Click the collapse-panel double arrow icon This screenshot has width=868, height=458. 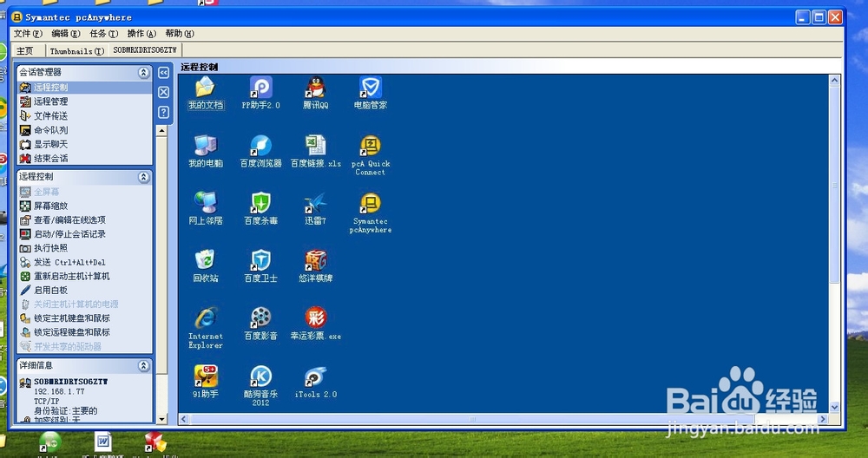[163, 73]
